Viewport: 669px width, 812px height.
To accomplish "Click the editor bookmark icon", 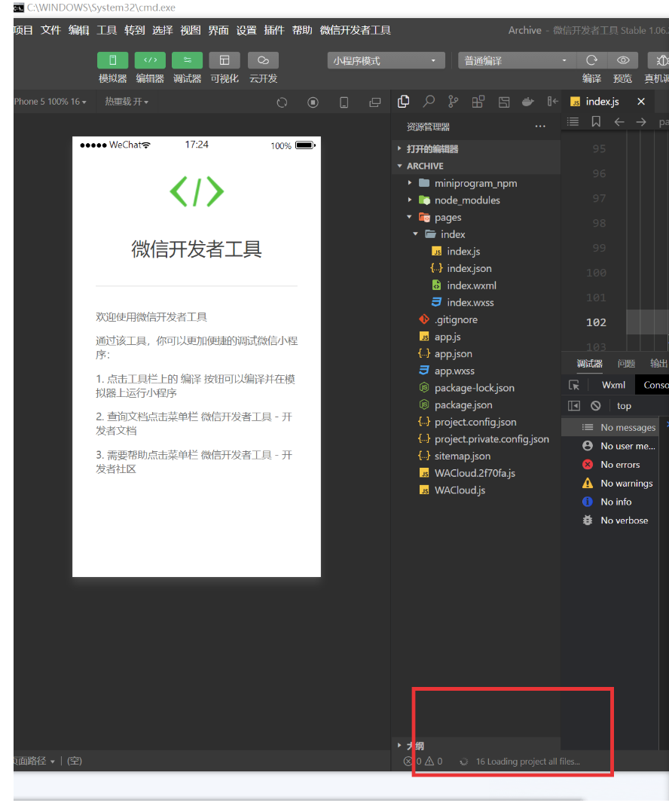I will pyautogui.click(x=596, y=122).
